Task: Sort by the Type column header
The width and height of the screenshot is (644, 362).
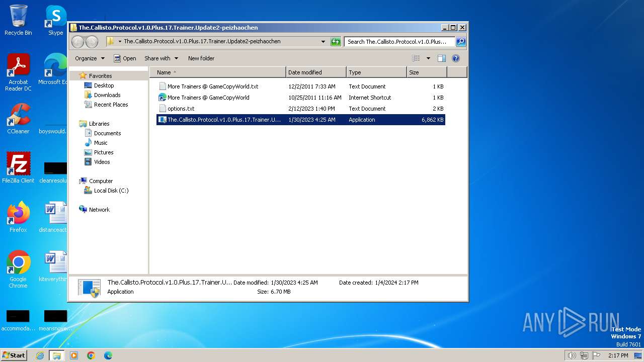Action: click(x=376, y=72)
